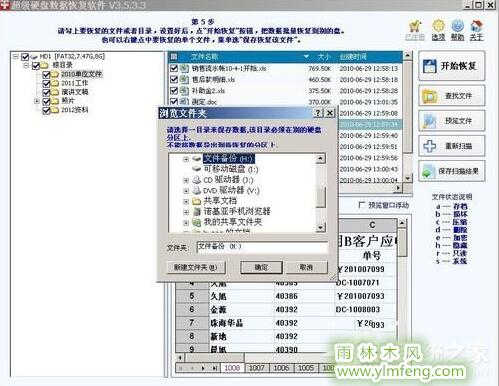Click the 新建文件夹 button
The image size is (499, 386).
[x=196, y=267]
